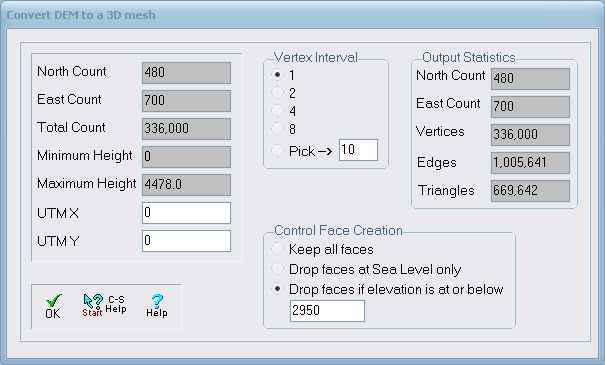The image size is (605, 365).
Task: Click left panel East Count field 700
Action: pyautogui.click(x=186, y=101)
